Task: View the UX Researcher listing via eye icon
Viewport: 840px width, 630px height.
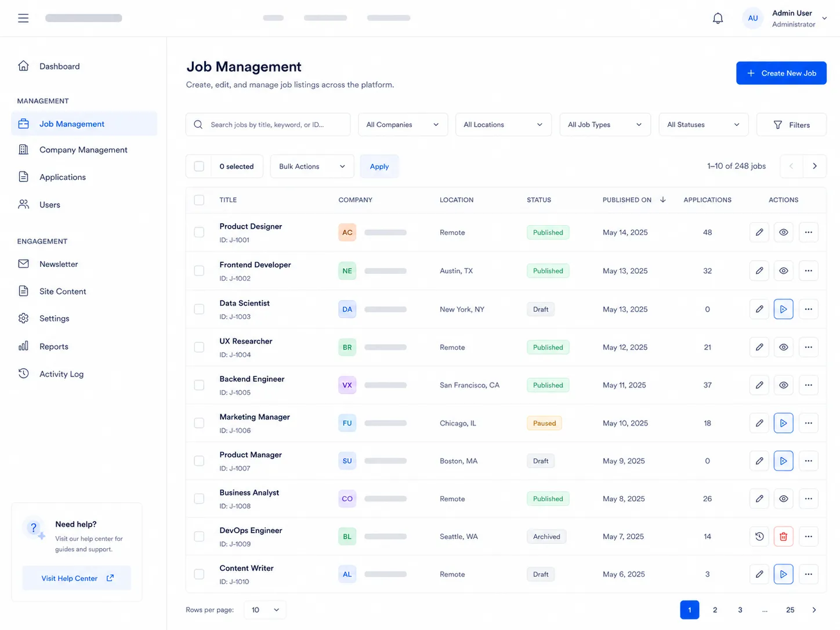Action: (783, 347)
